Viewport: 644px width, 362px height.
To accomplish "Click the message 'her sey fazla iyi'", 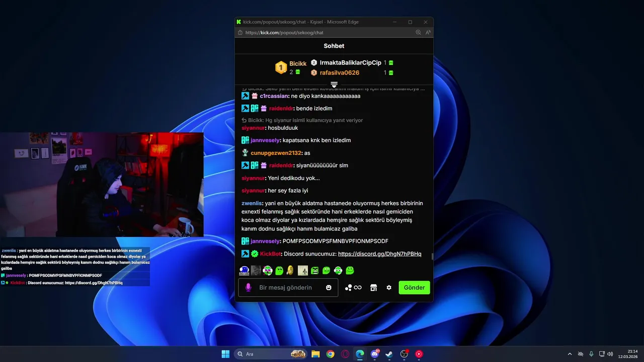I will point(288,191).
